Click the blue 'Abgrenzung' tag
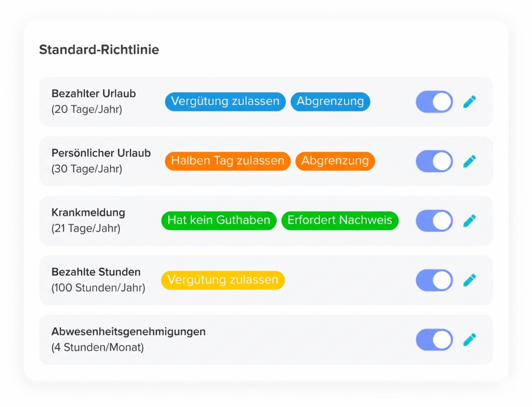This screenshot has height=407, width=532. [x=330, y=102]
